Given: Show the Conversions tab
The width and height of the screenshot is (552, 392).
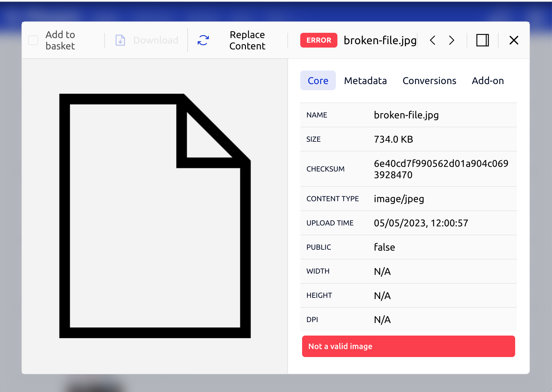Looking at the screenshot, I should click(x=429, y=81).
